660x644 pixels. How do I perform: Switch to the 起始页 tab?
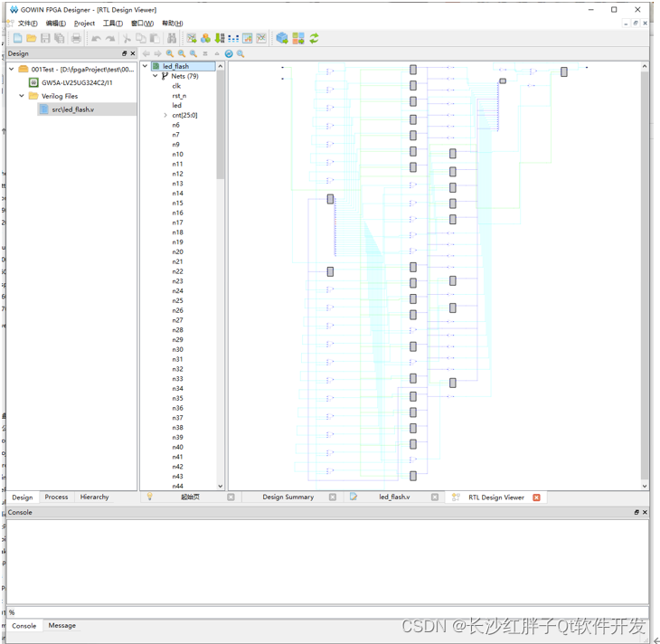(x=190, y=497)
